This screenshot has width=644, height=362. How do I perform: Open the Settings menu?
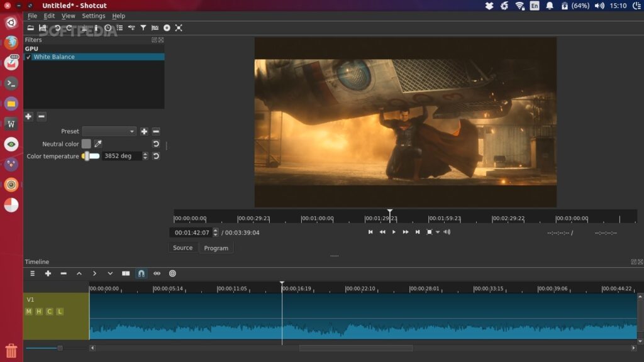coord(94,16)
